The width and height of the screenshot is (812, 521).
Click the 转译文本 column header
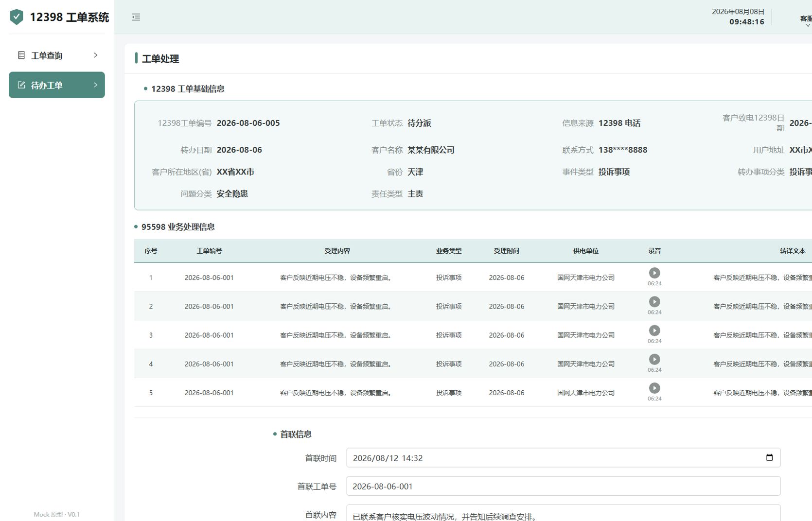(x=793, y=251)
